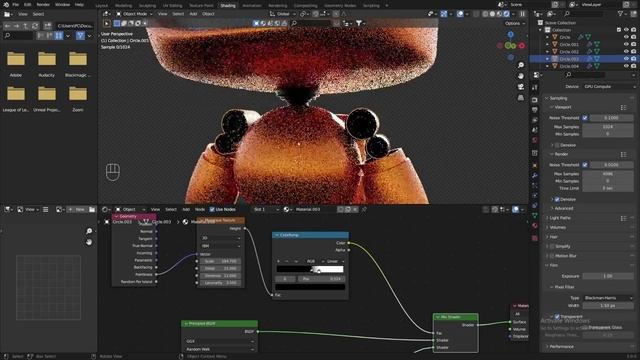
Task: Open the Object Mode dropdown
Action: point(134,14)
